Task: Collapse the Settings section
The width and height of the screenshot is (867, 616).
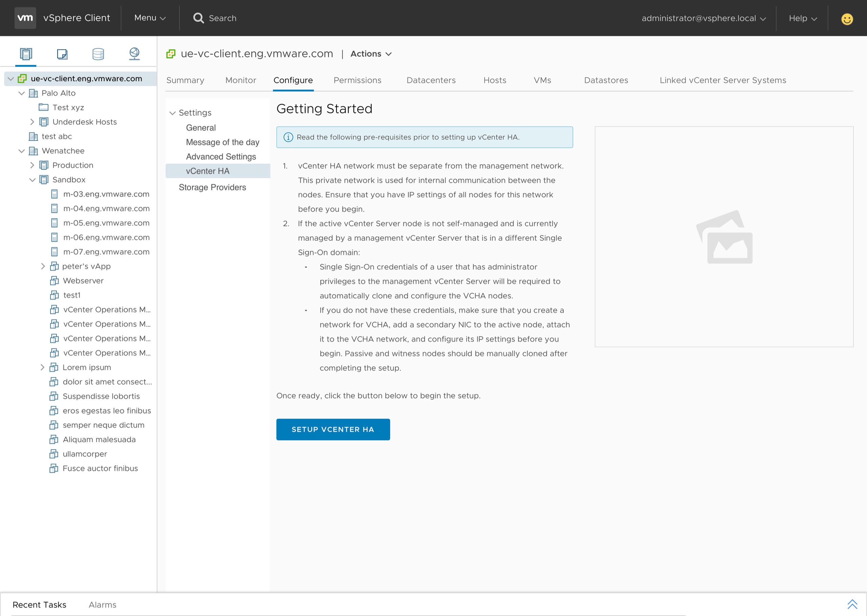Action: pos(172,113)
